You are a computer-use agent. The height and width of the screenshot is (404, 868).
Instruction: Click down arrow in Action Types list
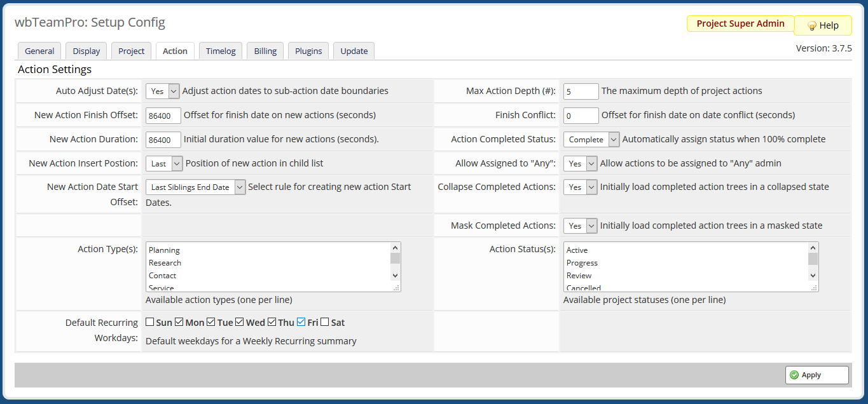[396, 276]
